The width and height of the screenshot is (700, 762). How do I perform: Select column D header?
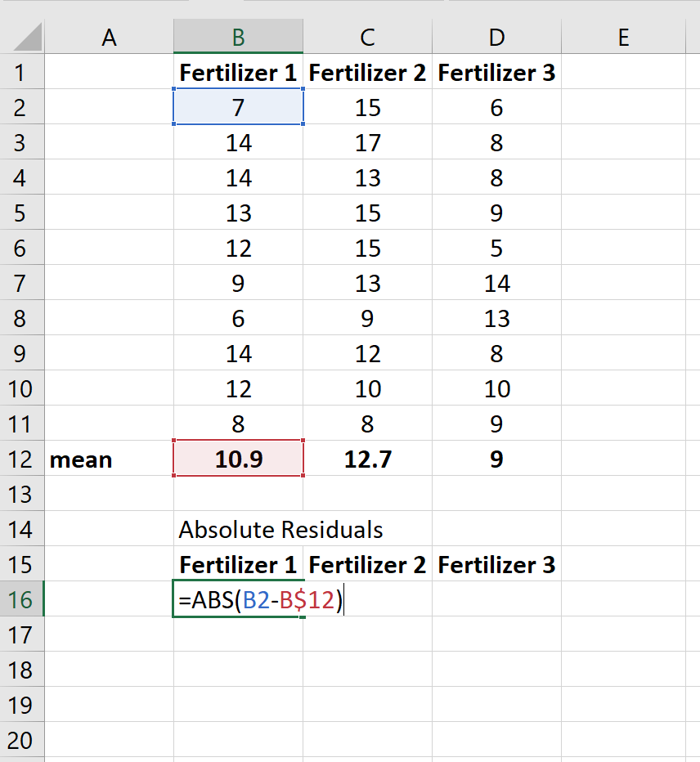click(496, 36)
